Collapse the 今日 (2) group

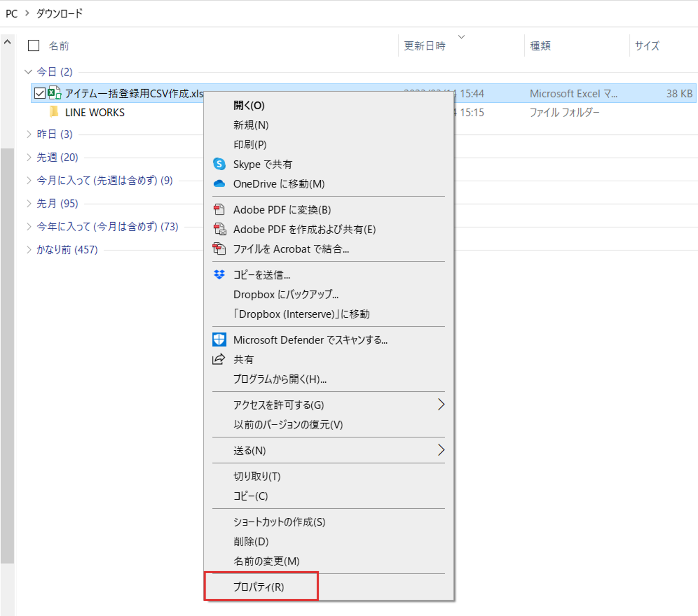coord(28,72)
